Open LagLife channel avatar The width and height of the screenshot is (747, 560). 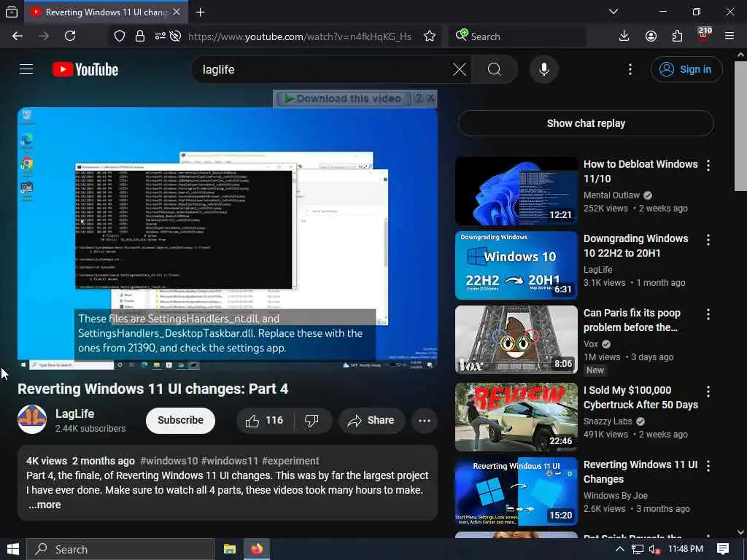(x=32, y=419)
